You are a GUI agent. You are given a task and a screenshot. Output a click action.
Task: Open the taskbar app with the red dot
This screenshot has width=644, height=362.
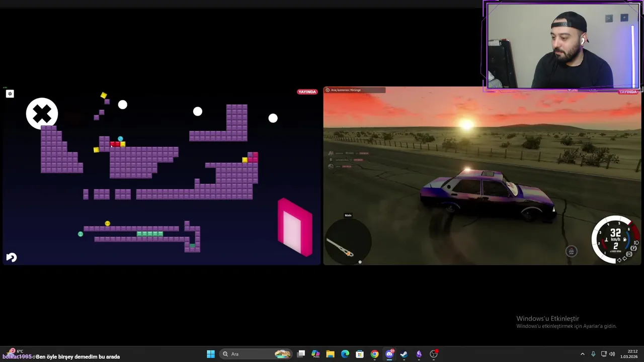[x=434, y=354]
